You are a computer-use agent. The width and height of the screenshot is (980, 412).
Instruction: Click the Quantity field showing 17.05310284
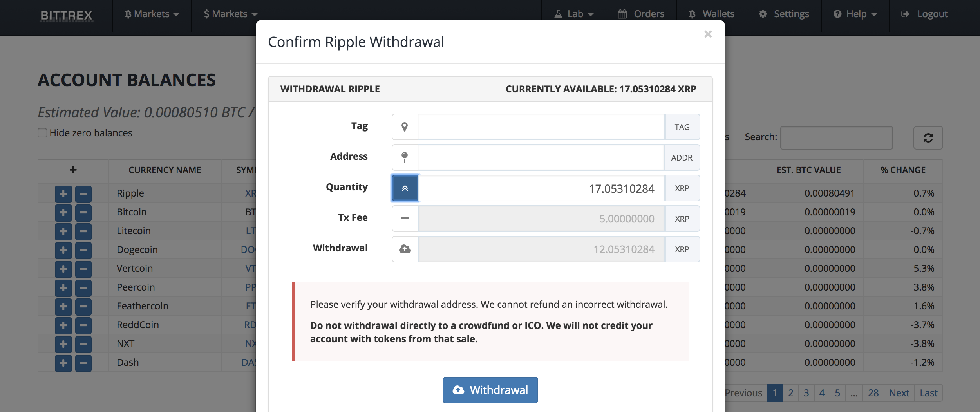pos(542,188)
